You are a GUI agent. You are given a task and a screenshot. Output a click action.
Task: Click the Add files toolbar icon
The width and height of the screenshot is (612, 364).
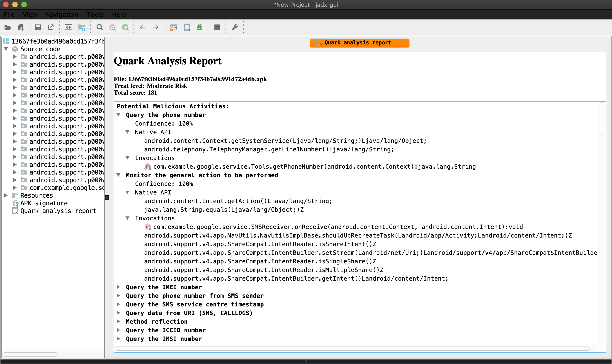[x=21, y=27]
